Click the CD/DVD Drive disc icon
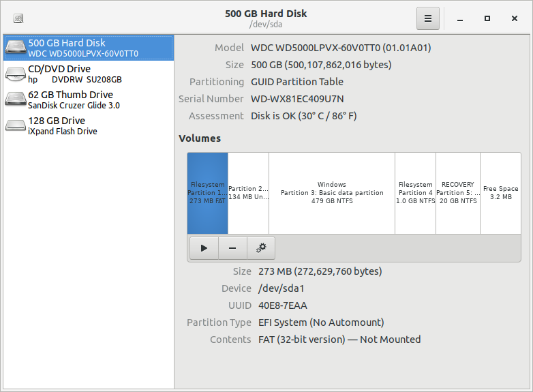Screen dimensions: 533x392 click(x=16, y=74)
